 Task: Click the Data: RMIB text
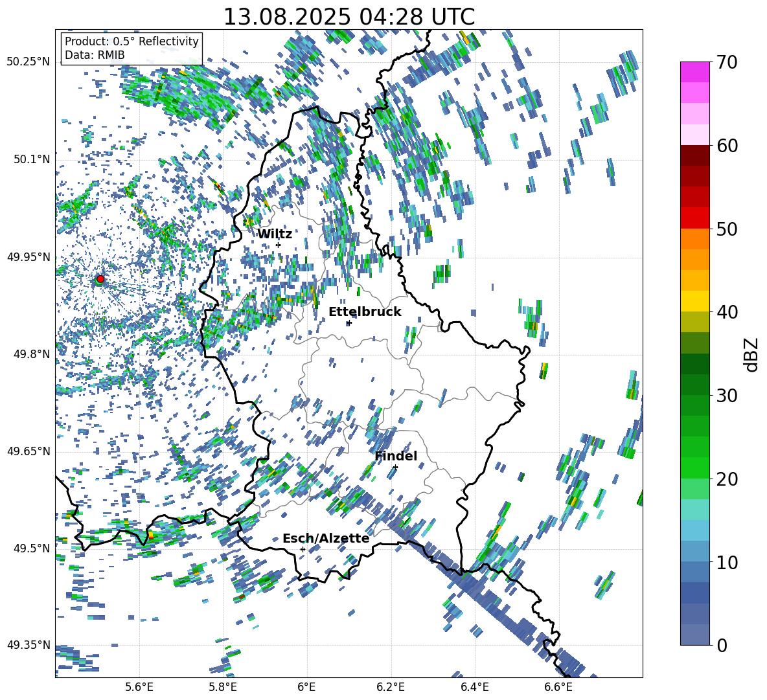95,55
